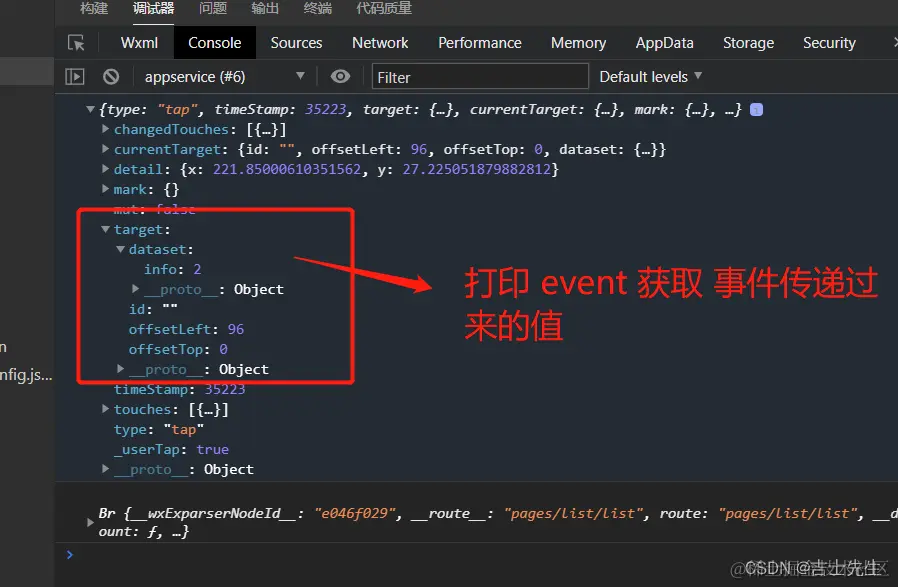Click the type: "tap" property line
The width and height of the screenshot is (898, 587).
pyautogui.click(x=159, y=430)
